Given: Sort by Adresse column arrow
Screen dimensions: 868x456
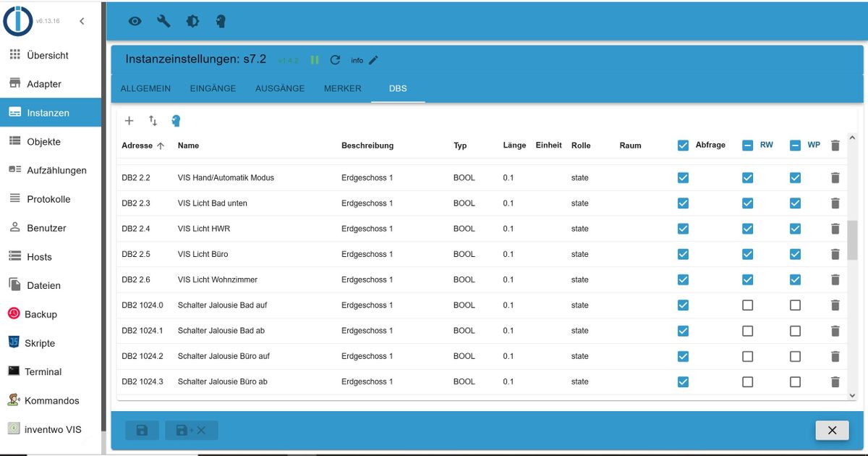Looking at the screenshot, I should pos(161,145).
